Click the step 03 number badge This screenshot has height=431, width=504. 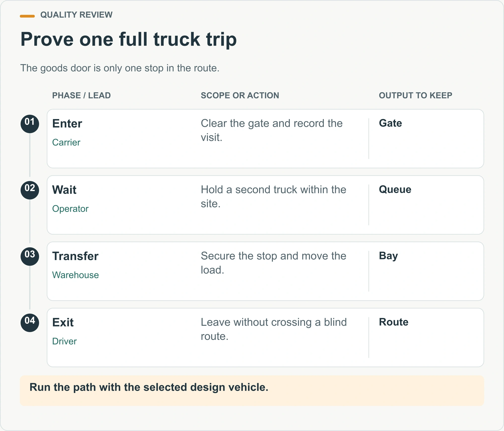[x=30, y=256]
